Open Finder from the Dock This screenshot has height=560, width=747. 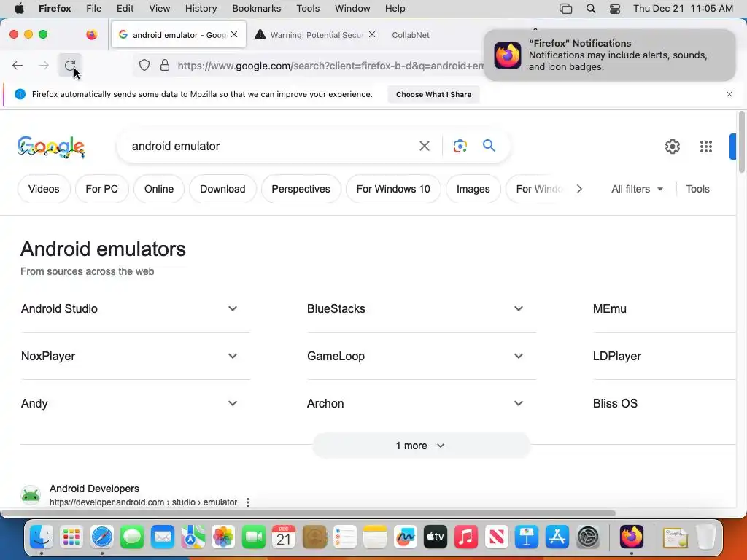(41, 537)
